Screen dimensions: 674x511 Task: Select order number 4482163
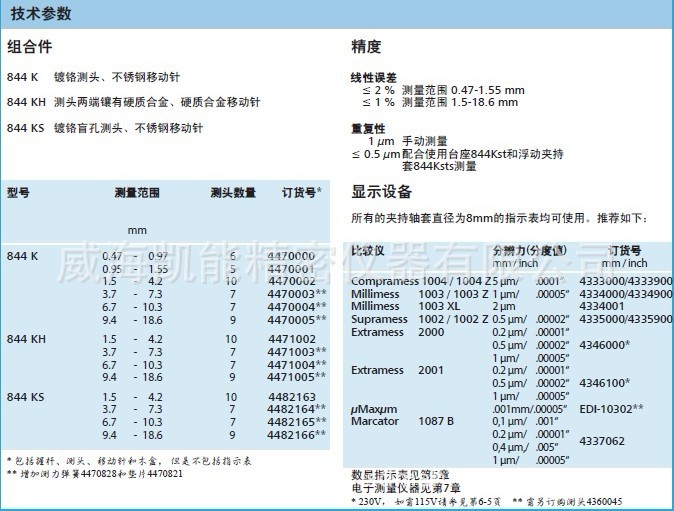point(291,397)
